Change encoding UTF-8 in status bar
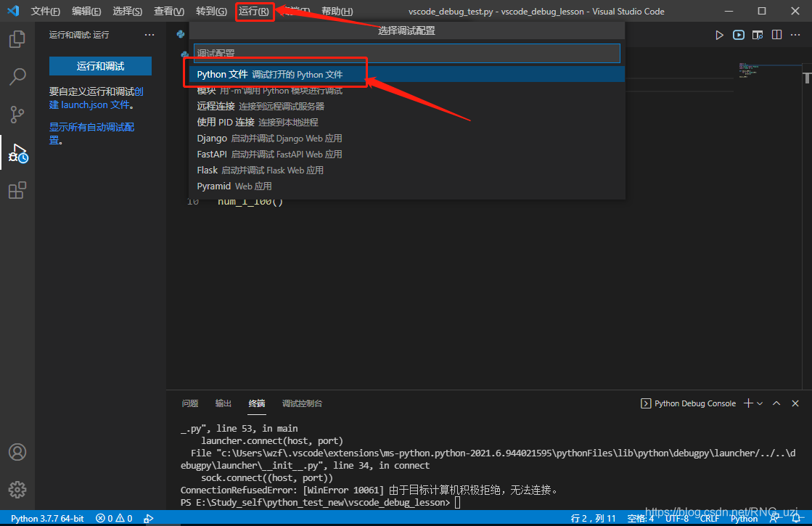This screenshot has height=526, width=812. (x=677, y=518)
